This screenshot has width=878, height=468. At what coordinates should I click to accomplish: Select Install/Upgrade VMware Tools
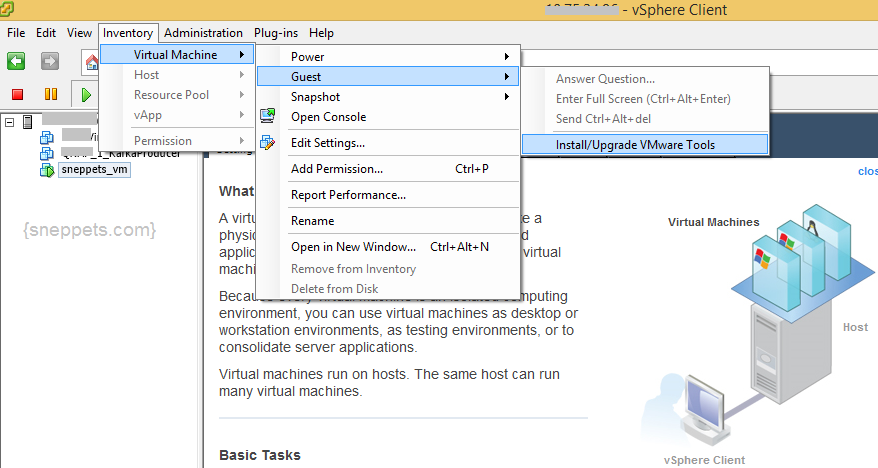point(645,144)
